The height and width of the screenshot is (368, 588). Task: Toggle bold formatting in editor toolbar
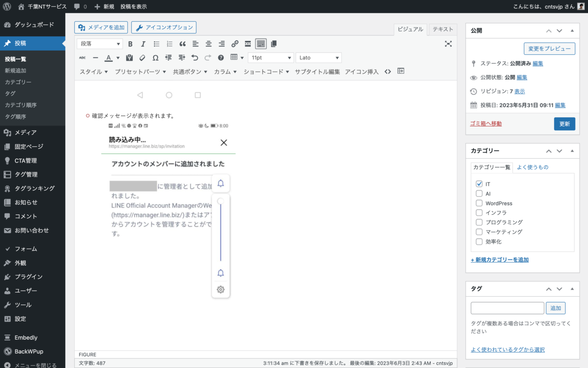pyautogui.click(x=130, y=44)
